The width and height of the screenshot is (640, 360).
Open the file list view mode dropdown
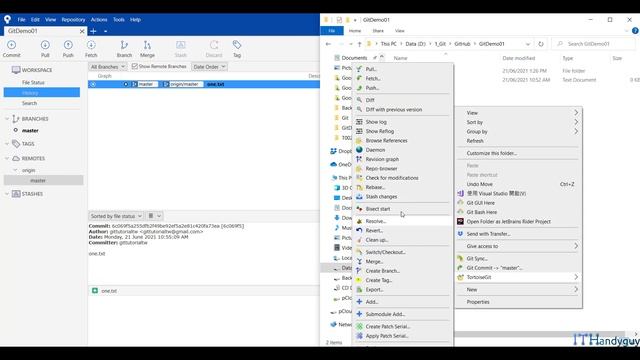(x=155, y=216)
